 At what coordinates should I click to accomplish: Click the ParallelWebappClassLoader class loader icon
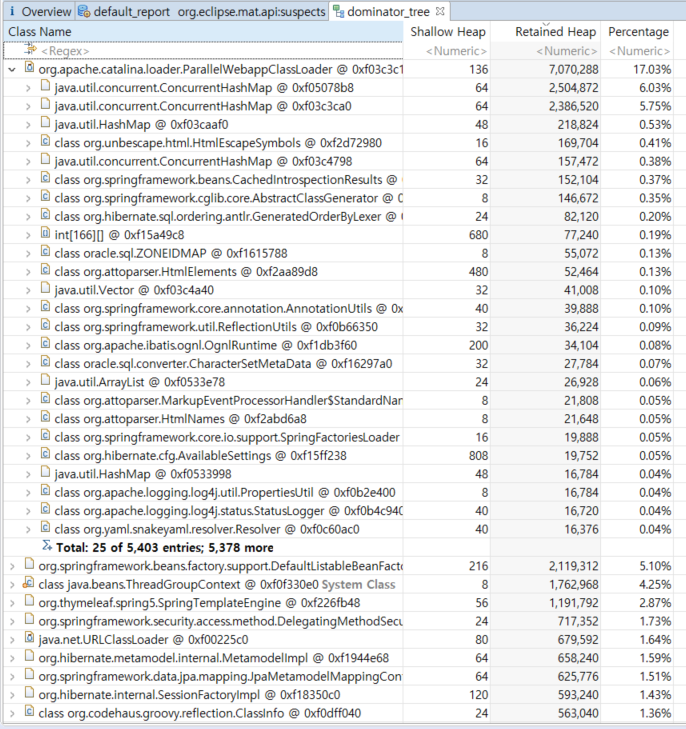(29, 68)
